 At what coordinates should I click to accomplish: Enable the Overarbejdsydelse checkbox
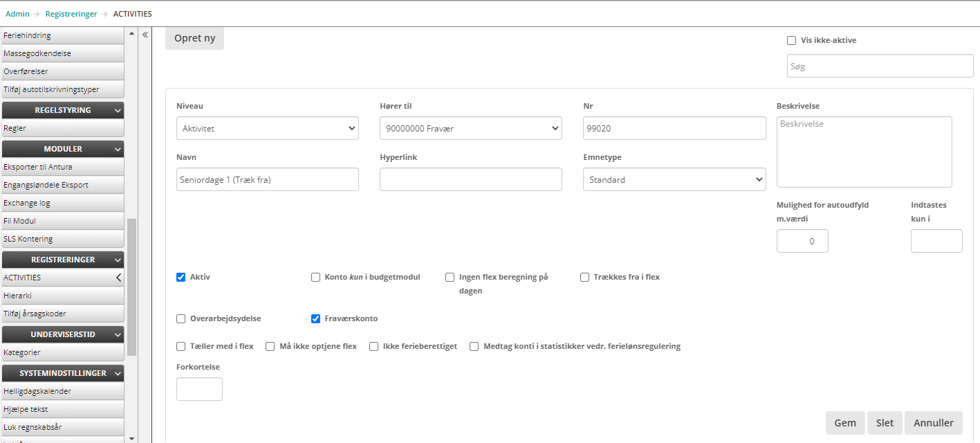(x=181, y=318)
